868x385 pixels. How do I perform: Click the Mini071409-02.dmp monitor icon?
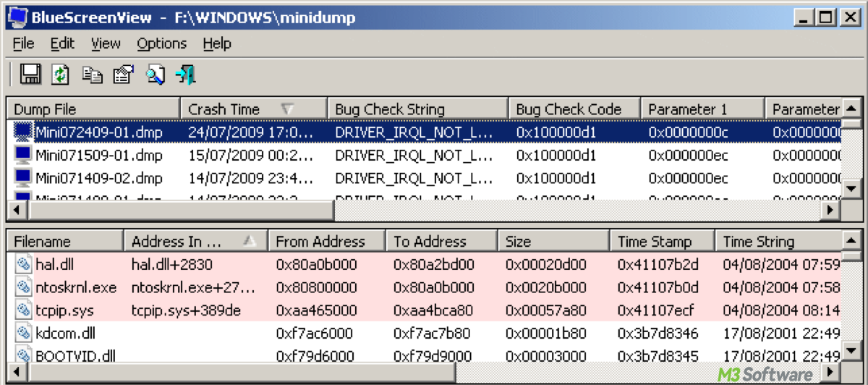pyautogui.click(x=24, y=178)
